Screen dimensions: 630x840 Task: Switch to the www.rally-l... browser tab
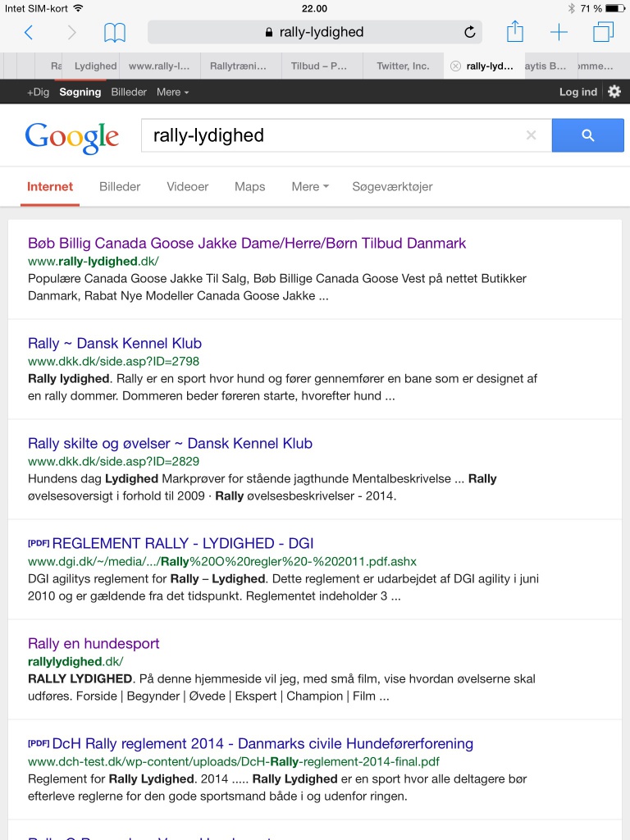pos(159,66)
